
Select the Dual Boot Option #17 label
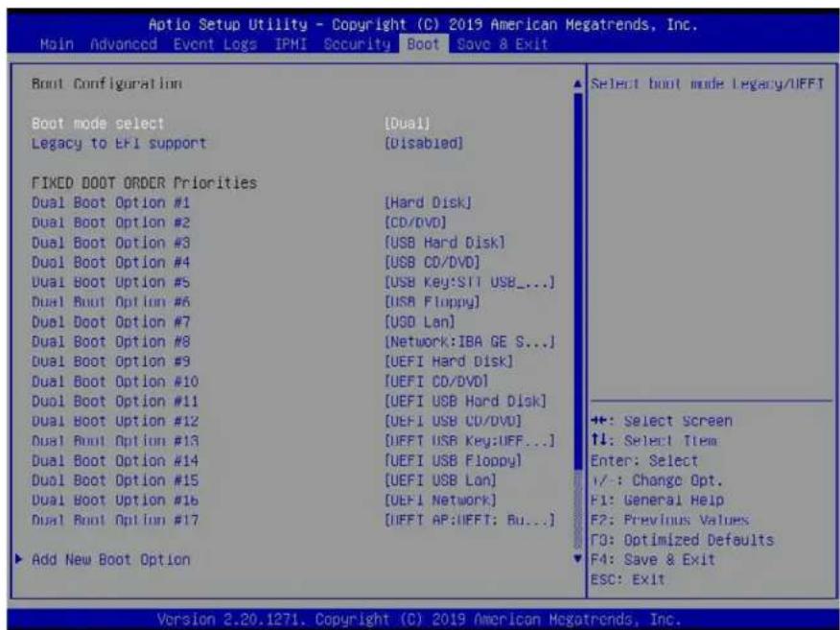tap(115, 520)
